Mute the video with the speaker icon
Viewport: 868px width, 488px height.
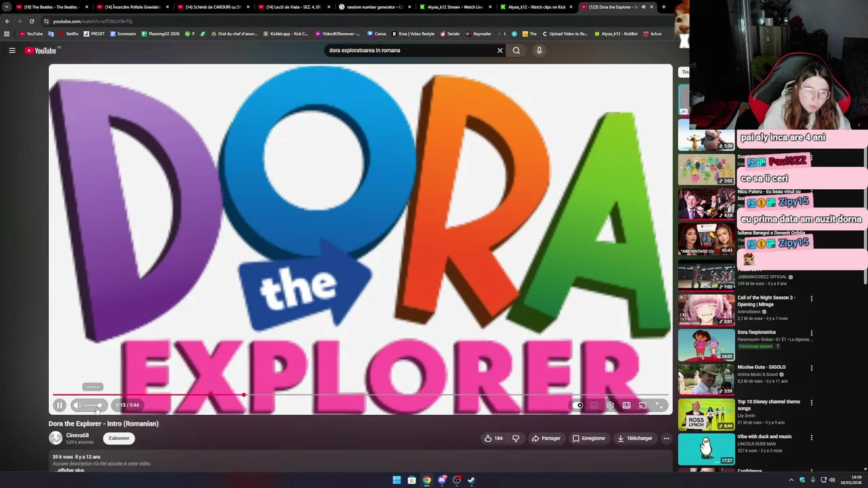pos(77,405)
